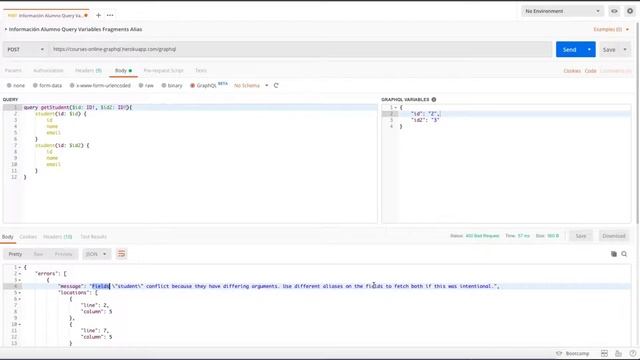Open the Code snippet link

point(590,71)
